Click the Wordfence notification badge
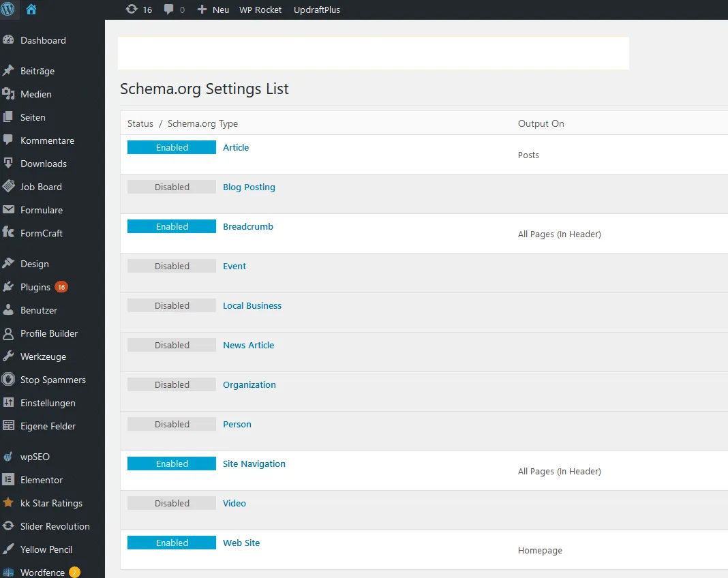 [x=74, y=573]
